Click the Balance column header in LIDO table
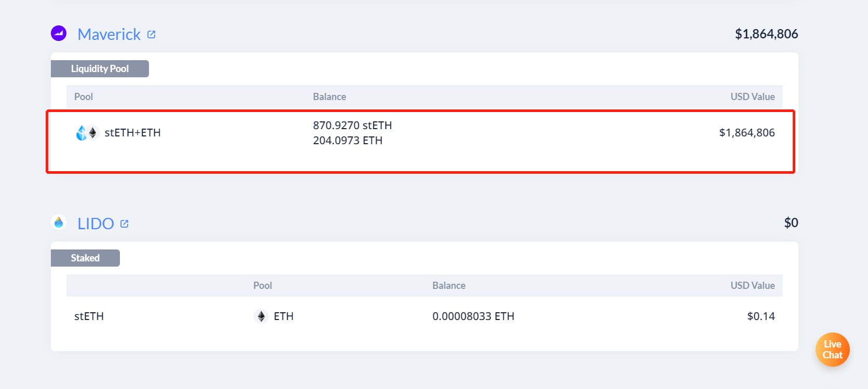 [449, 285]
